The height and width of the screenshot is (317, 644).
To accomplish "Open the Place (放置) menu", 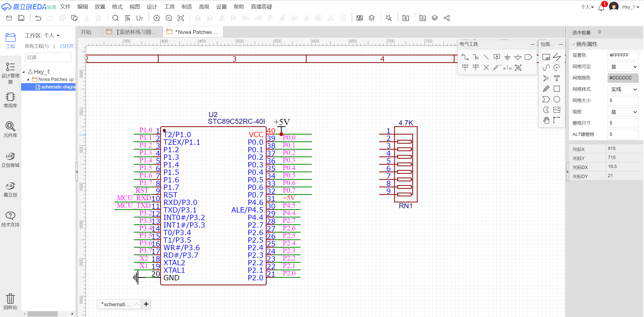I will coord(100,7).
